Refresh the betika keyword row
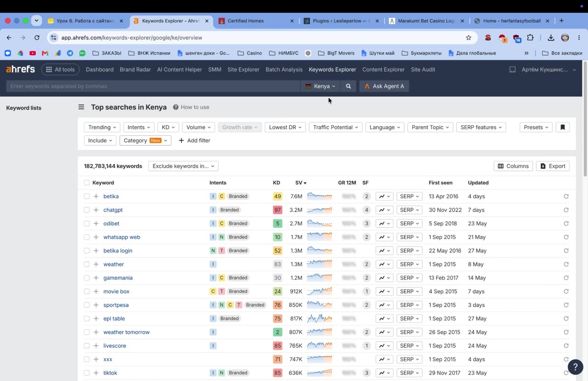This screenshot has height=381, width=588. (x=566, y=196)
